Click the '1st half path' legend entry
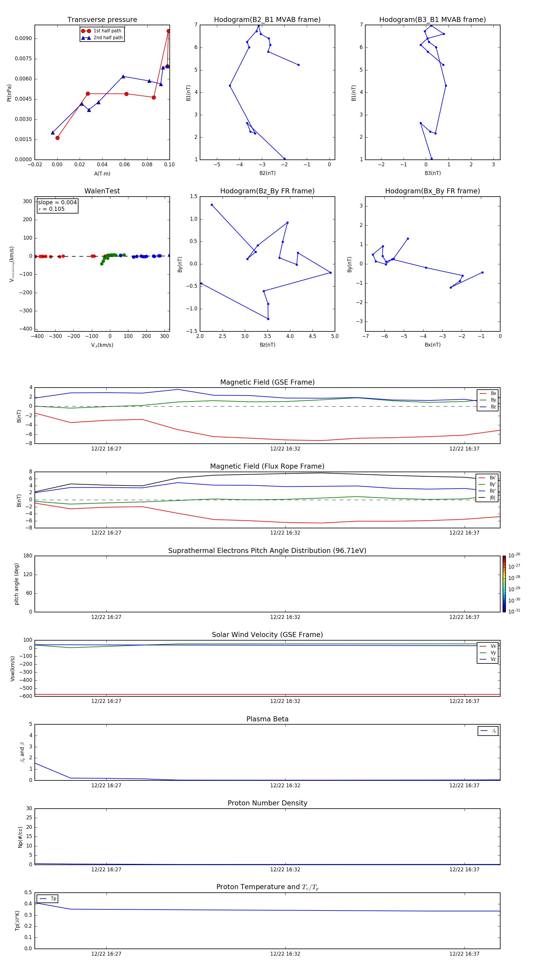Image resolution: width=535 pixels, height=980 pixels. pos(102,31)
